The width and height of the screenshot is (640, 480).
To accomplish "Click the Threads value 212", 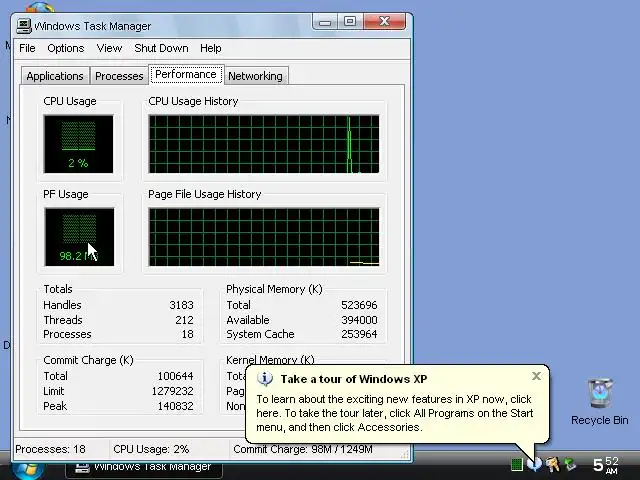I will 184,320.
